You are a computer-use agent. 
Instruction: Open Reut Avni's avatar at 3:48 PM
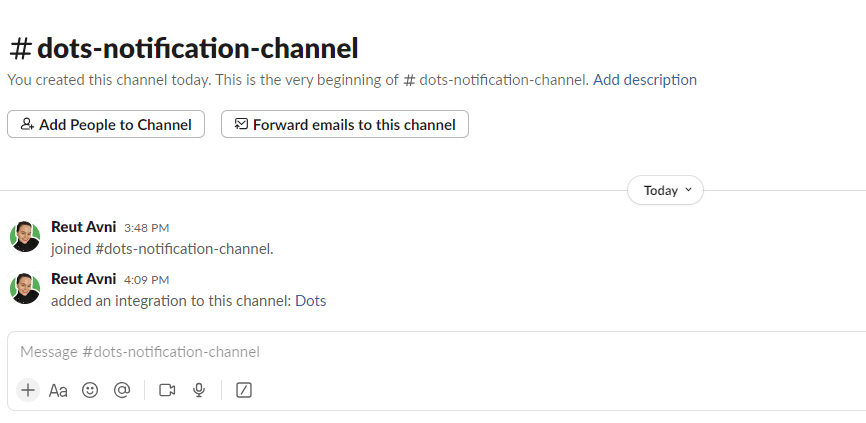tap(25, 237)
